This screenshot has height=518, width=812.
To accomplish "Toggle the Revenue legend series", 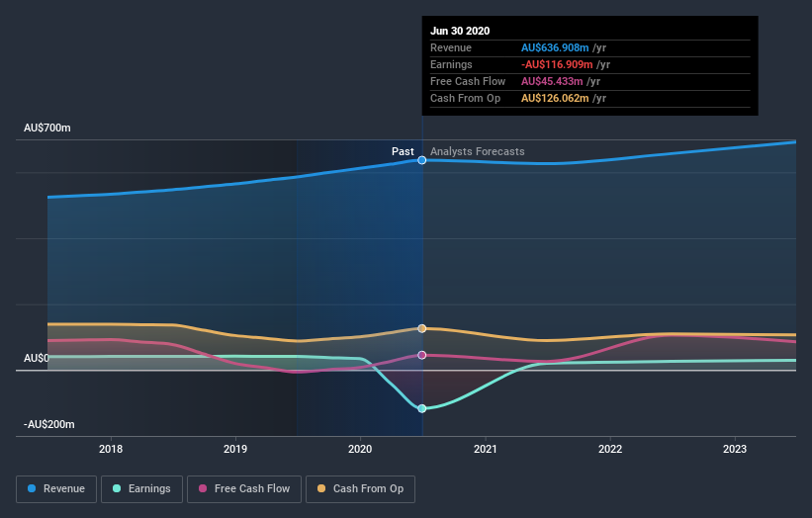I will [x=56, y=489].
